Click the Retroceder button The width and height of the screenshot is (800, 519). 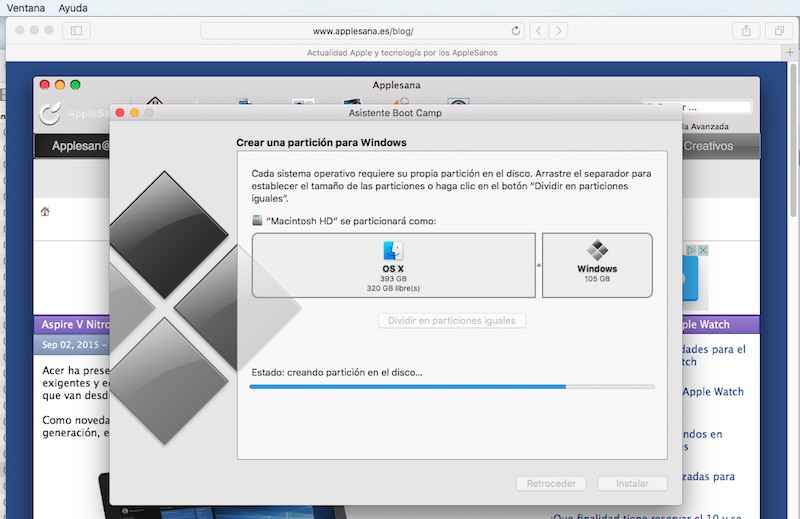coord(551,483)
